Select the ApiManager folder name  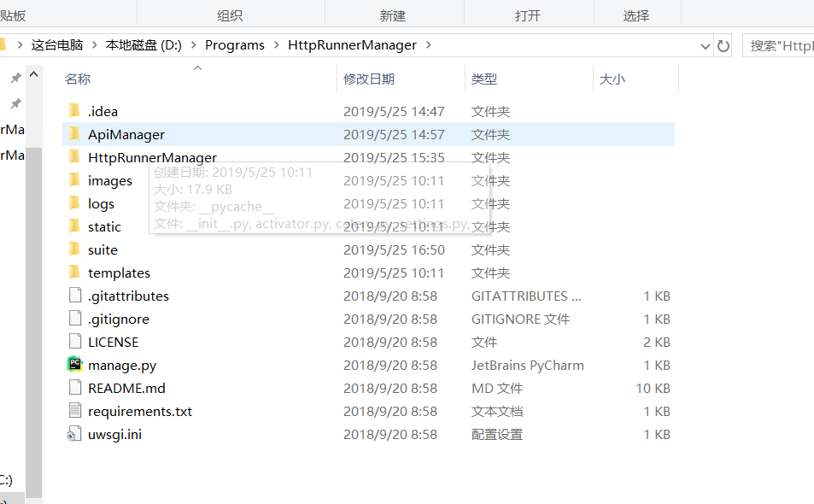tap(126, 134)
